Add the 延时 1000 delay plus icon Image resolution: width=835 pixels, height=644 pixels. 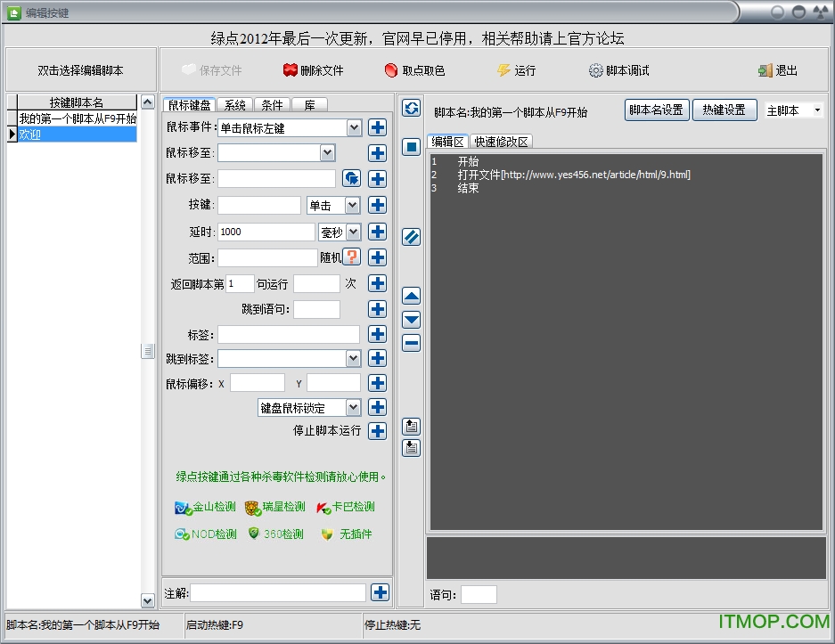click(378, 232)
